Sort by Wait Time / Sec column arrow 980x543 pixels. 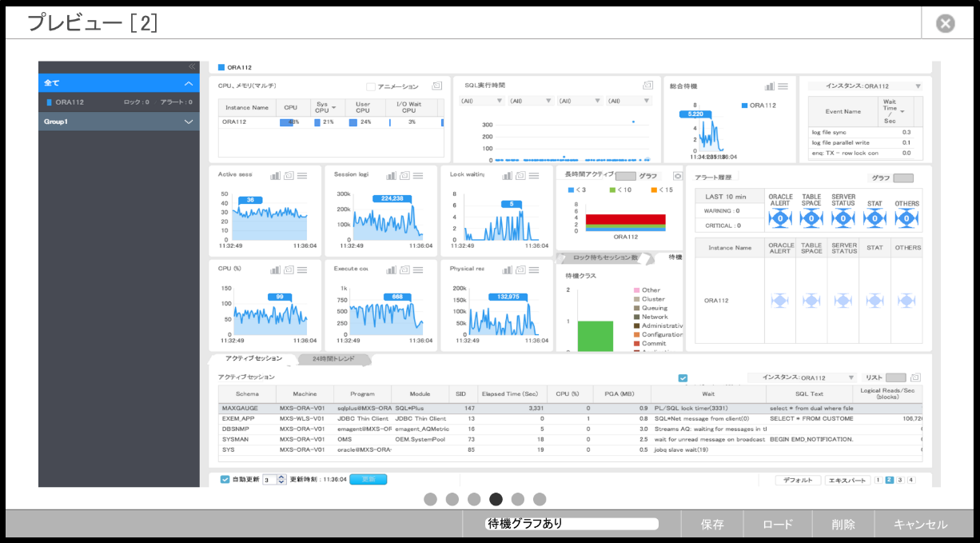[902, 111]
